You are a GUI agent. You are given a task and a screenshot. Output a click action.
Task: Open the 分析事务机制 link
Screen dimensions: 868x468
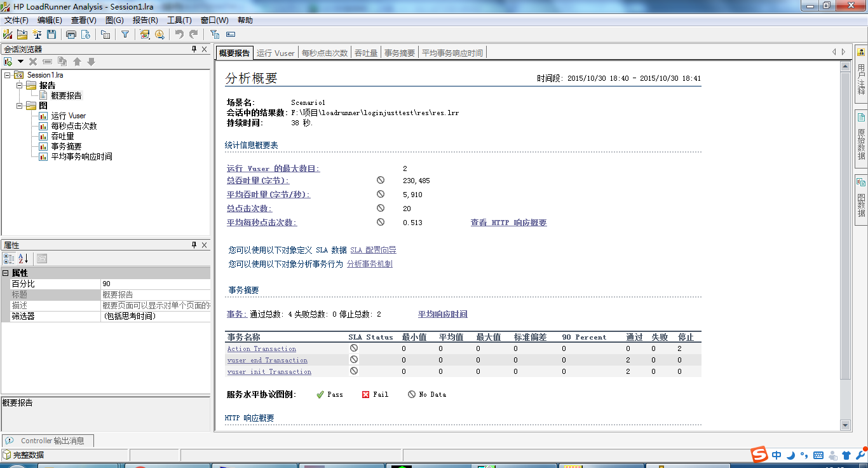click(369, 264)
